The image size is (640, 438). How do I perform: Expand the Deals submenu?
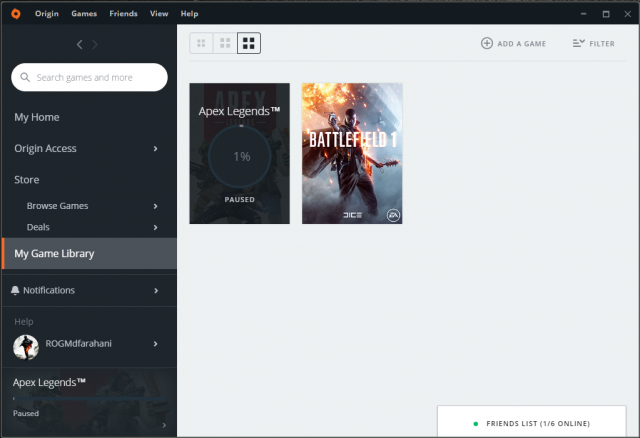pyautogui.click(x=156, y=227)
